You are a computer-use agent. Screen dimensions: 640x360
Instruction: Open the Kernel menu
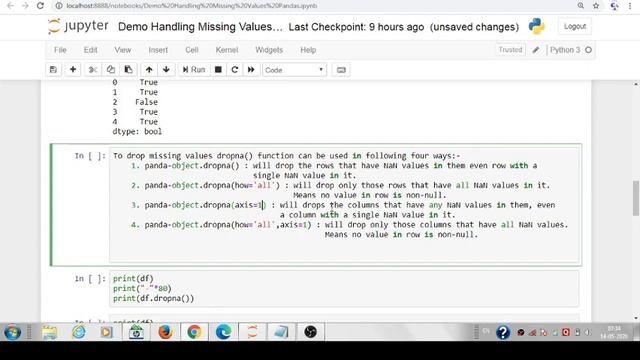tap(227, 50)
